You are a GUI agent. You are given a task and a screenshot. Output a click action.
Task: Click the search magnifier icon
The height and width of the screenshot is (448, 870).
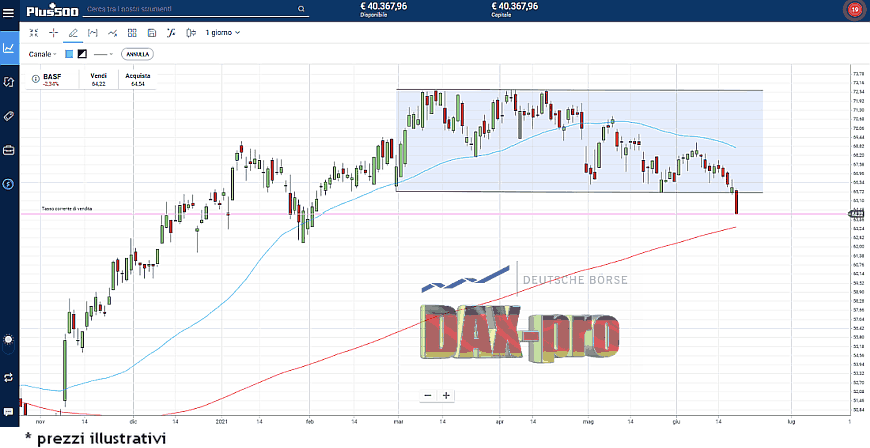(301, 9)
